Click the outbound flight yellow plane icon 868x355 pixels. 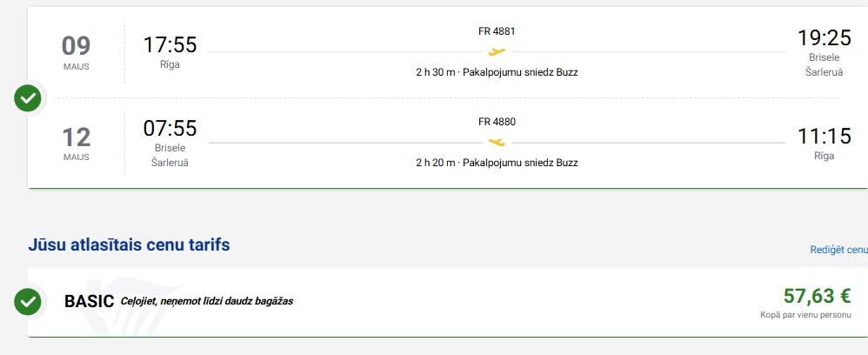[497, 51]
